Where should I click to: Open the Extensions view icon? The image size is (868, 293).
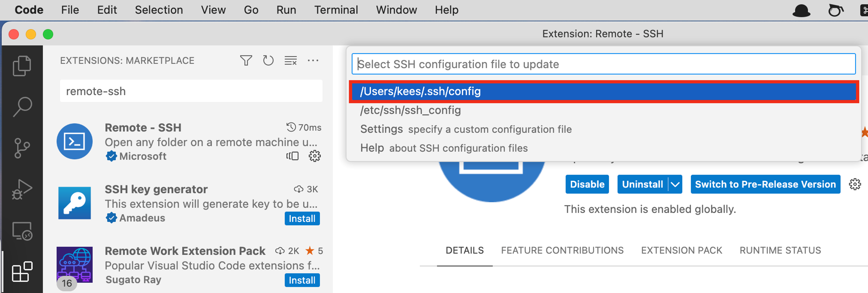22,272
